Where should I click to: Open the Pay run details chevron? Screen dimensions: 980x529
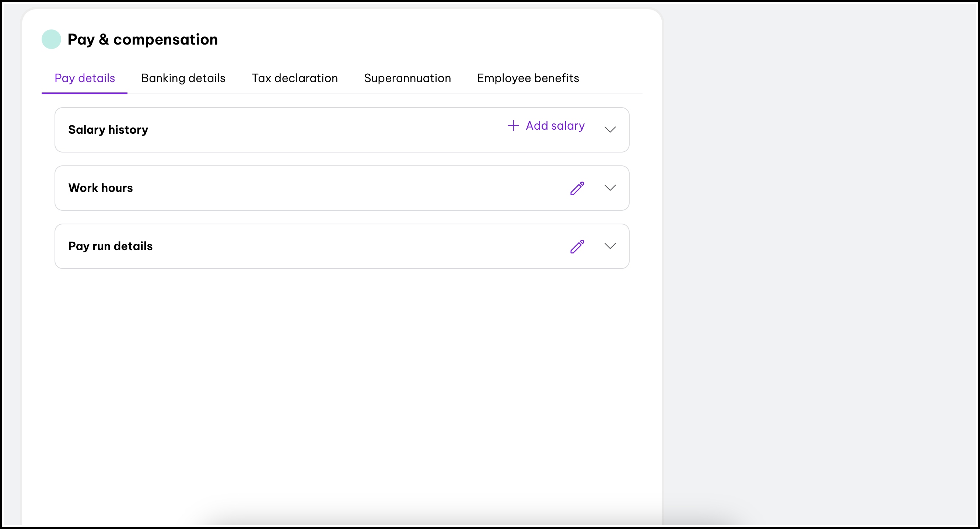pos(609,246)
